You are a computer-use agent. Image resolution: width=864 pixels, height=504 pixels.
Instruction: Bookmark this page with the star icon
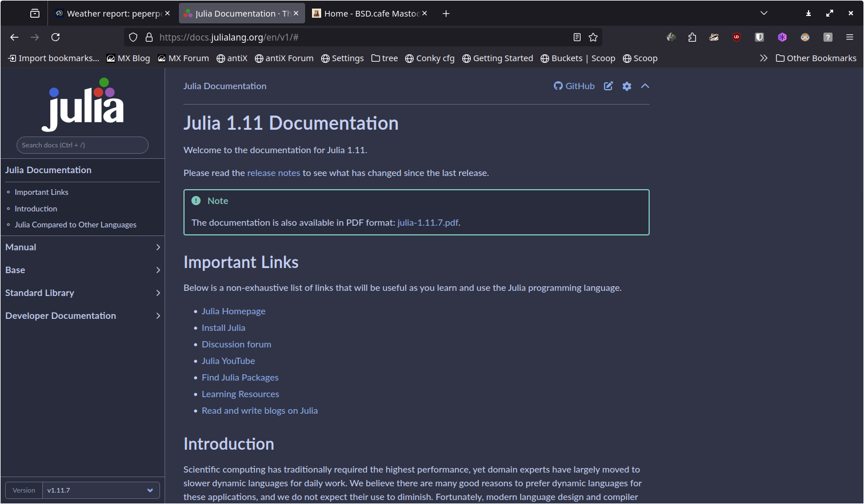click(x=593, y=37)
